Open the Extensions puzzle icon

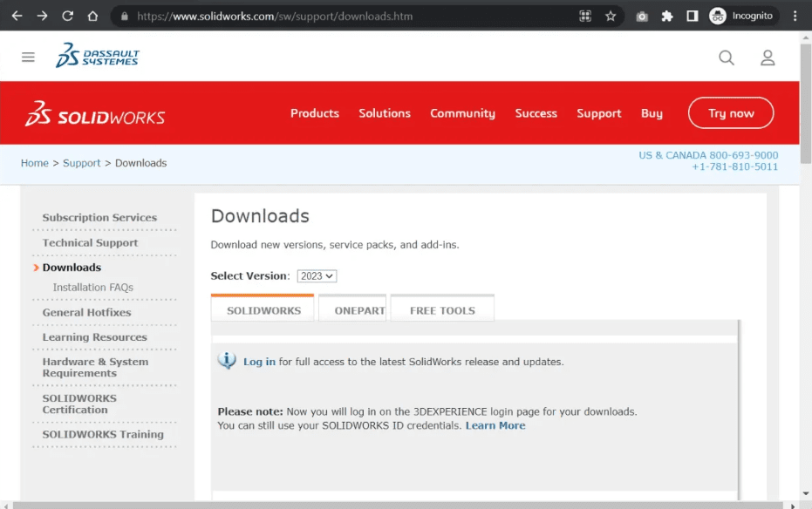point(667,16)
